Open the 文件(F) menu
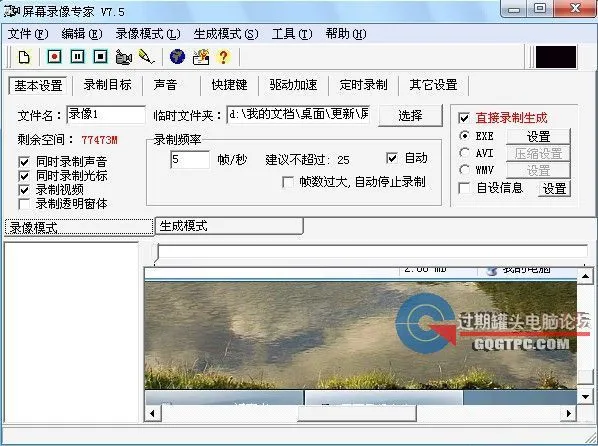This screenshot has height=446, width=598. click(28, 34)
